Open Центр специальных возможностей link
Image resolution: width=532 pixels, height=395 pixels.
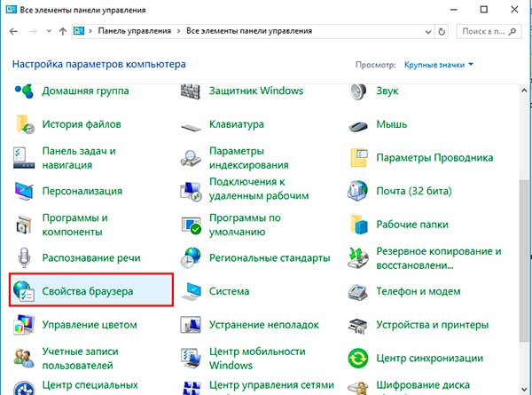(90, 385)
